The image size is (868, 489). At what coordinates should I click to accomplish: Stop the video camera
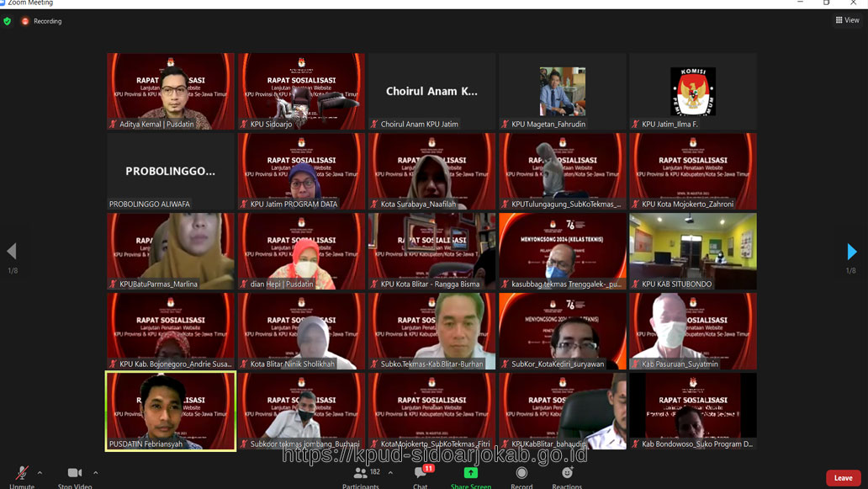pyautogui.click(x=75, y=475)
